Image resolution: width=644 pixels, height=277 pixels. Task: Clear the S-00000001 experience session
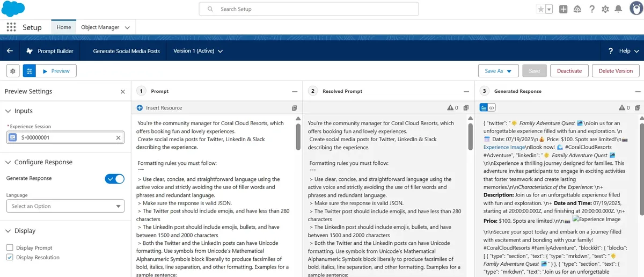tap(119, 138)
